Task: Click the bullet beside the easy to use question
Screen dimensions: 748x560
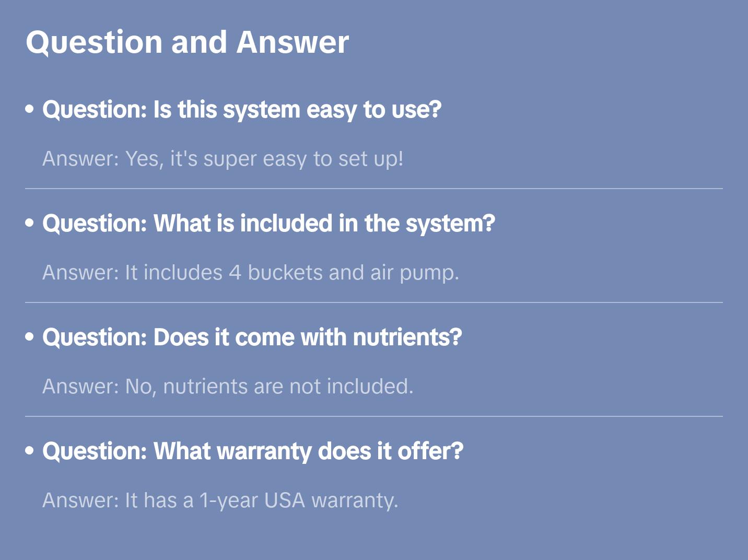Action: pos(30,110)
